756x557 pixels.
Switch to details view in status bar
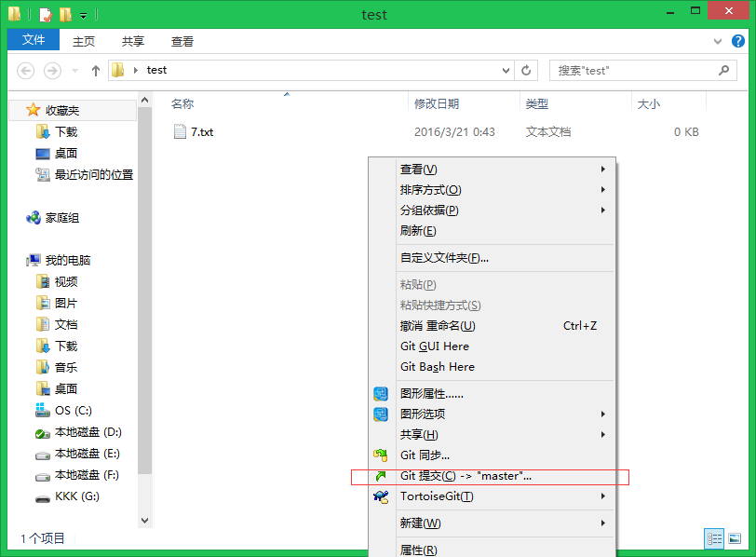[x=715, y=538]
